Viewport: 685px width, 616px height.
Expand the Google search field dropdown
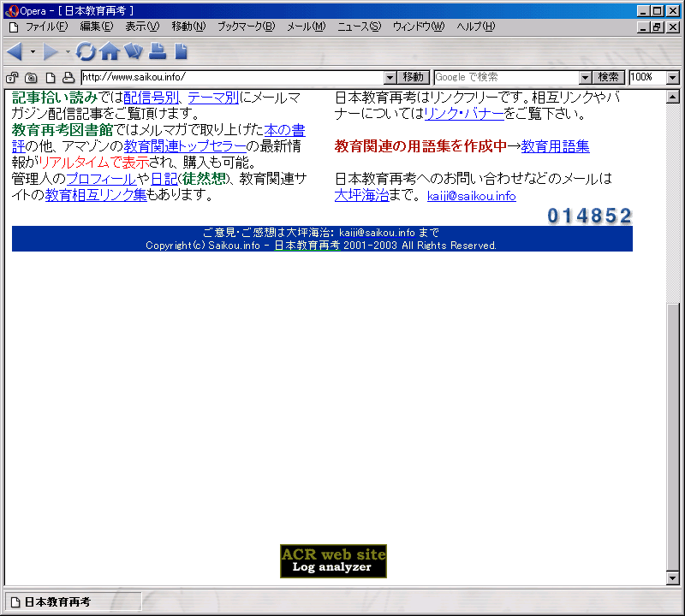[x=586, y=78]
